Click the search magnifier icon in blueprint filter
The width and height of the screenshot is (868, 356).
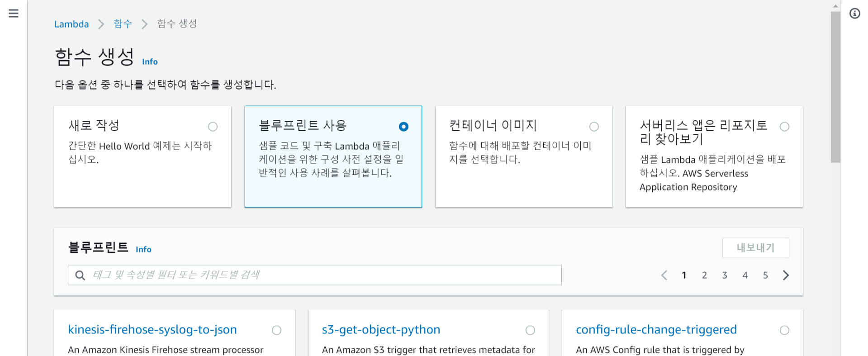[x=80, y=275]
